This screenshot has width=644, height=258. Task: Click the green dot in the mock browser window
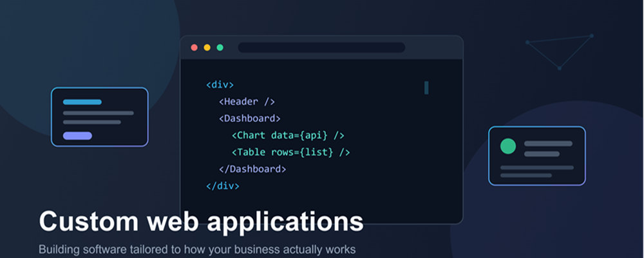(x=220, y=47)
